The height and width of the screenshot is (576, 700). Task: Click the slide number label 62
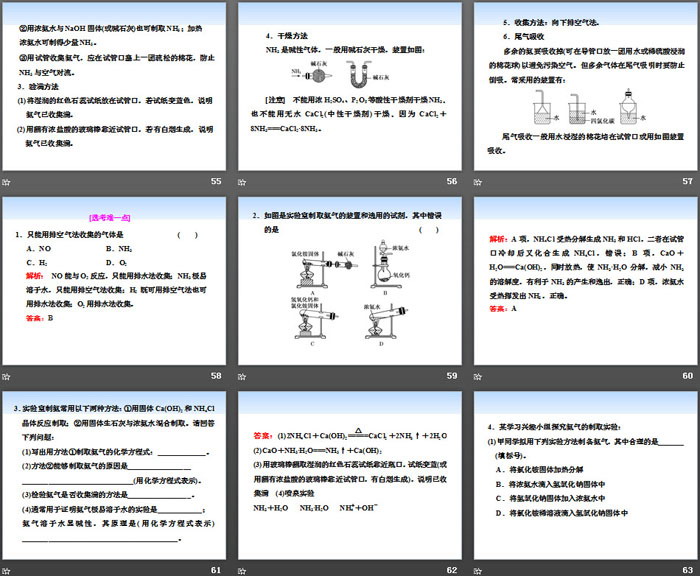[x=451, y=570]
